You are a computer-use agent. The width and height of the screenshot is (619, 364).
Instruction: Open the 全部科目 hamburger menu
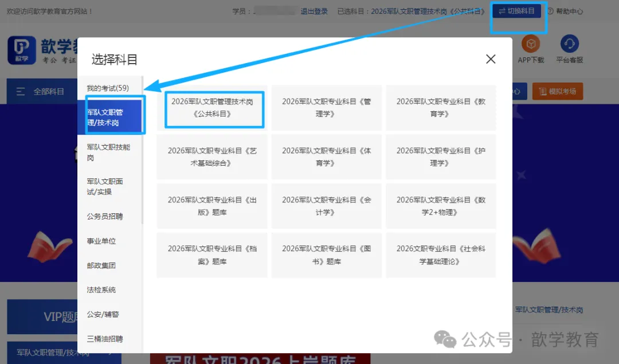click(21, 92)
